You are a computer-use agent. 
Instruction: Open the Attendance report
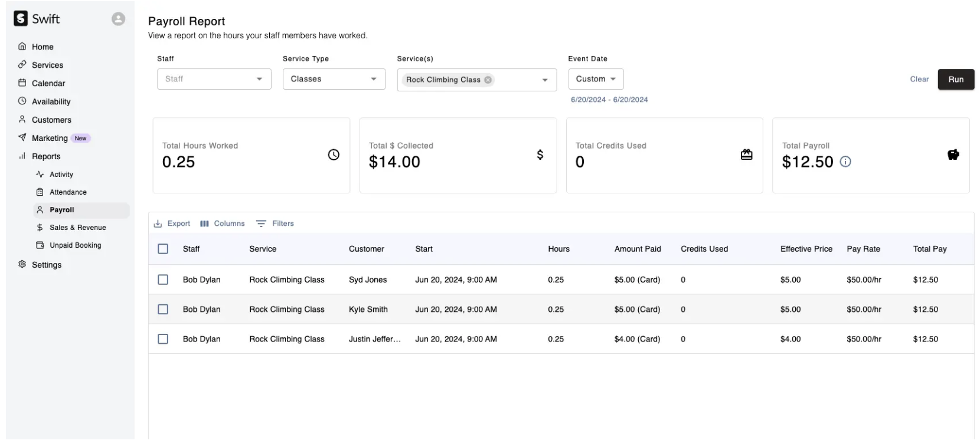[x=68, y=192]
